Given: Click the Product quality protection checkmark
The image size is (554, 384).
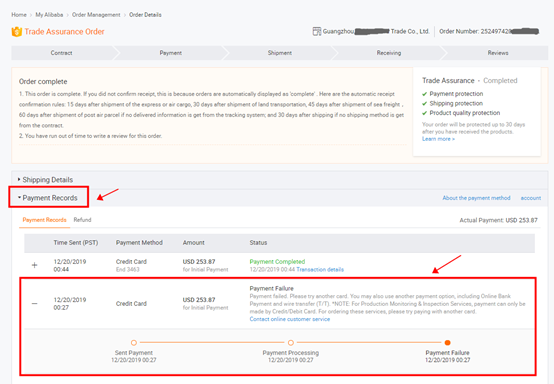Looking at the screenshot, I should click(x=424, y=113).
